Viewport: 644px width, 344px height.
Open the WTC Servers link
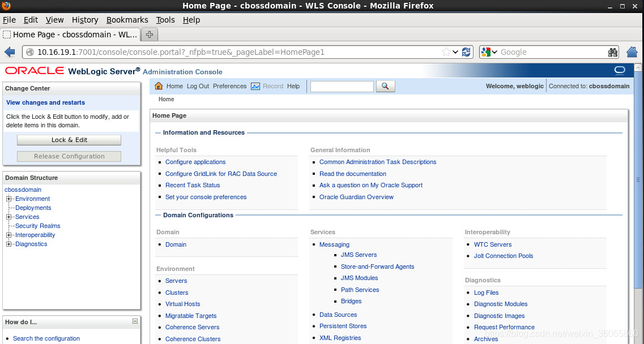(493, 244)
